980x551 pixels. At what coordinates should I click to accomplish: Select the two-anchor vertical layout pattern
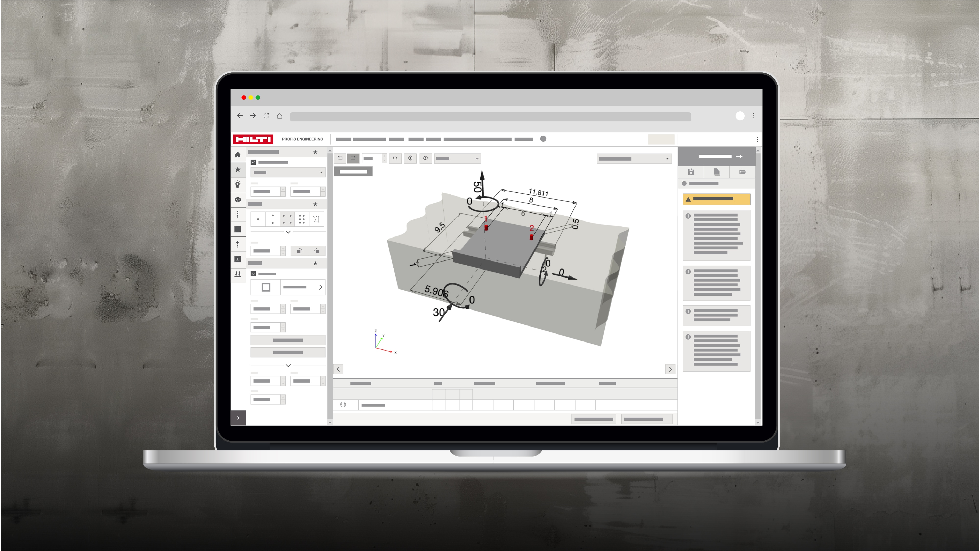coord(272,219)
